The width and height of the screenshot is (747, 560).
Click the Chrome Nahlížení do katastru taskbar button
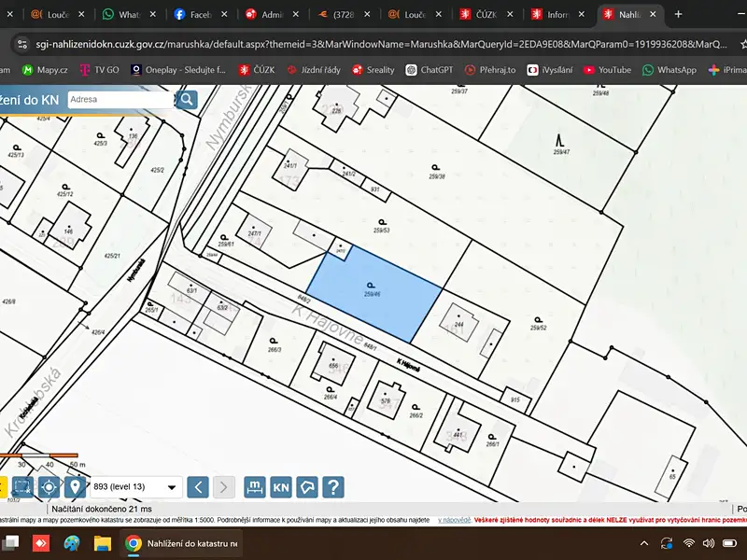pos(181,543)
